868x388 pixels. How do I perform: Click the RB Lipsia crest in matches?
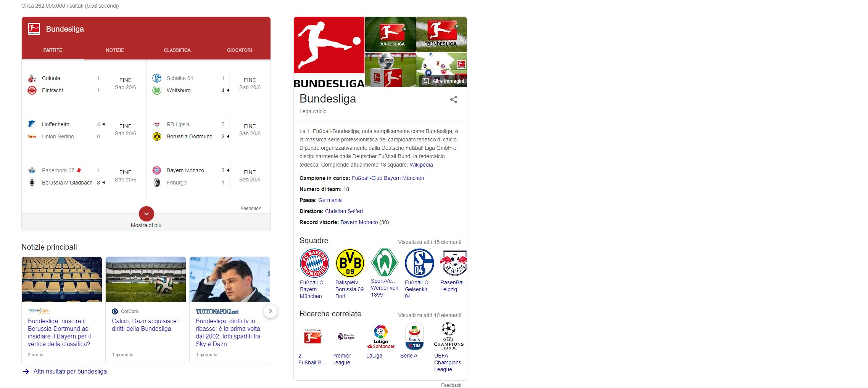pyautogui.click(x=157, y=124)
